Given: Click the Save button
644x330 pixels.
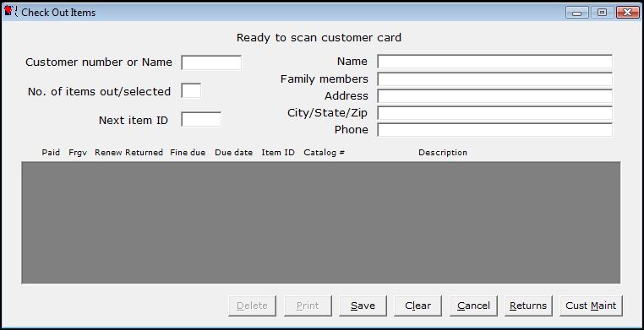Looking at the screenshot, I should [x=363, y=306].
